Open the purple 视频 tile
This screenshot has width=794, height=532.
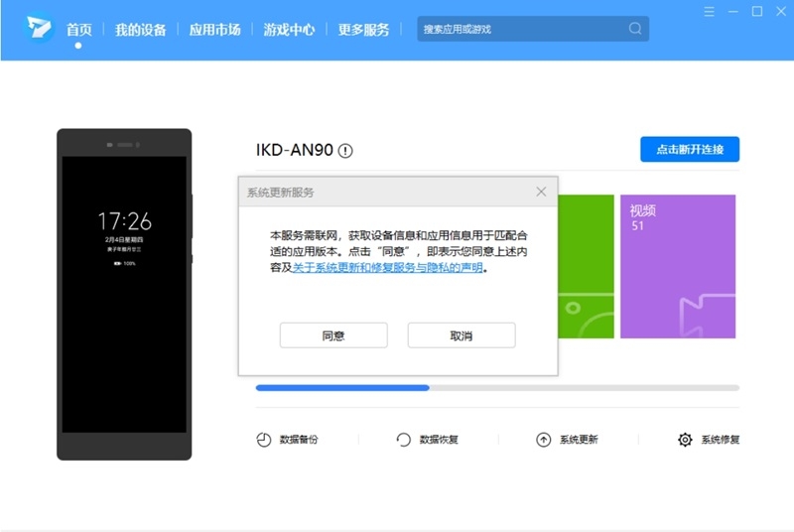[x=678, y=266]
